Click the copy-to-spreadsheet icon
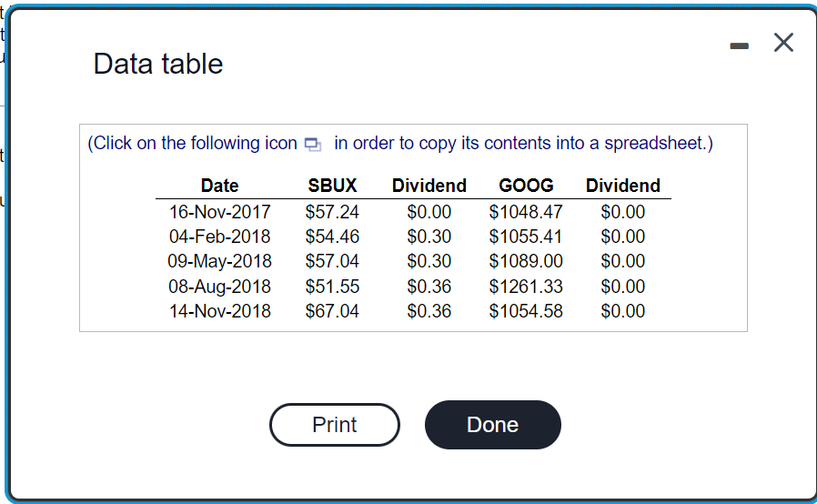This screenshot has height=504, width=817. [x=313, y=145]
